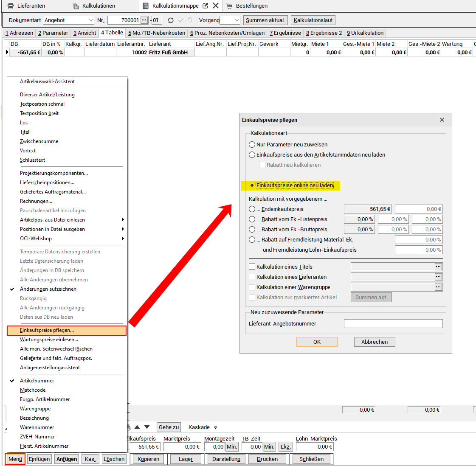Move position down with the down arrow

(147, 427)
